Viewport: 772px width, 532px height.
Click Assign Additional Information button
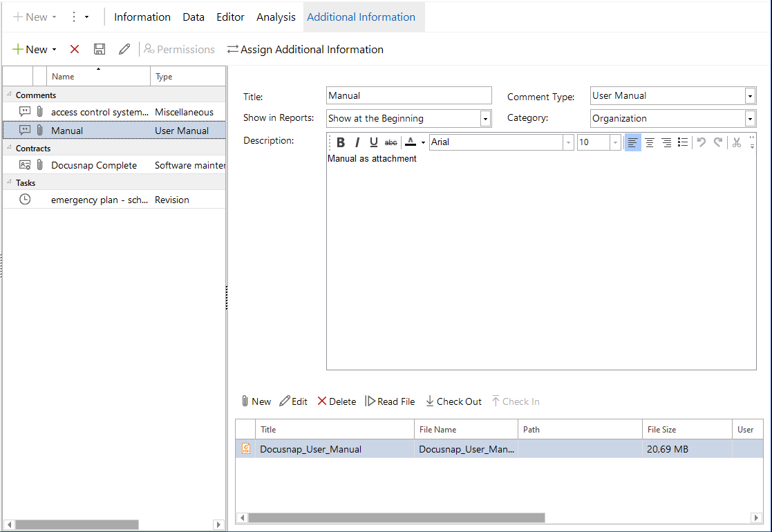[305, 49]
